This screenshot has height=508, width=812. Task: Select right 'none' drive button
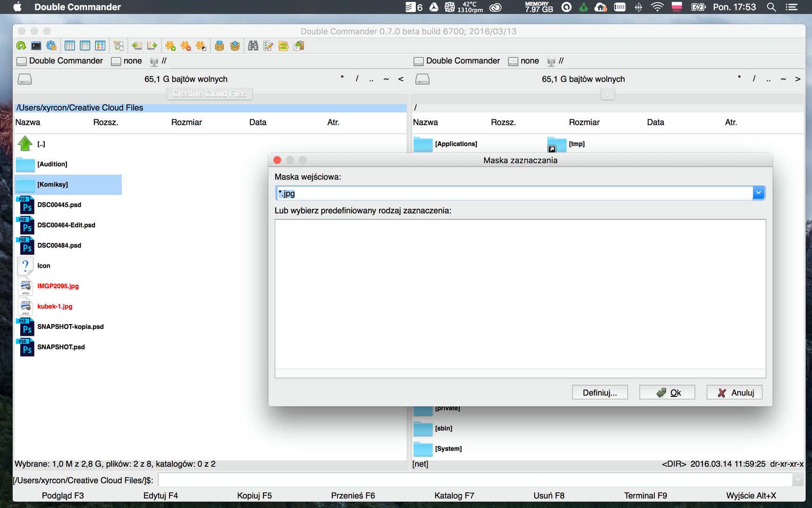point(524,61)
